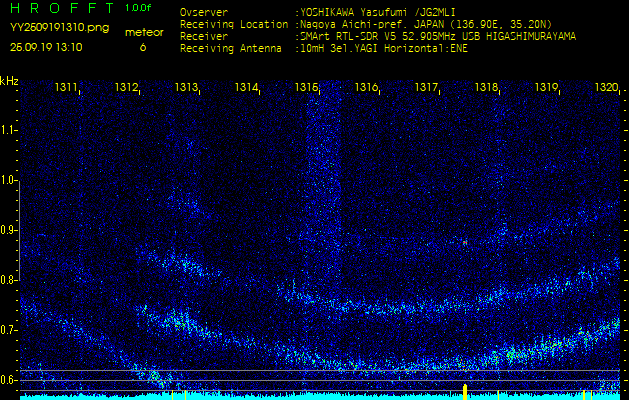Image resolution: width=629 pixels, height=400 pixels.
Task: Click the pink marker dot near 1318
Action: pyautogui.click(x=465, y=242)
